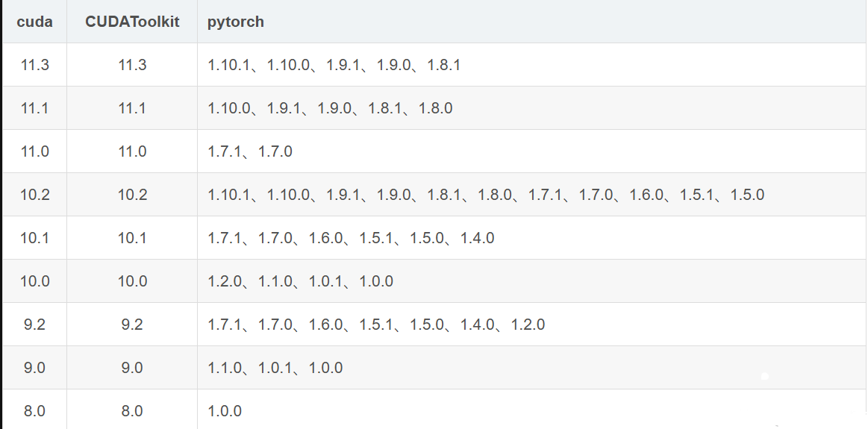Image resolution: width=868 pixels, height=429 pixels.
Task: Select the cuda 10.1 cell
Action: click(35, 237)
